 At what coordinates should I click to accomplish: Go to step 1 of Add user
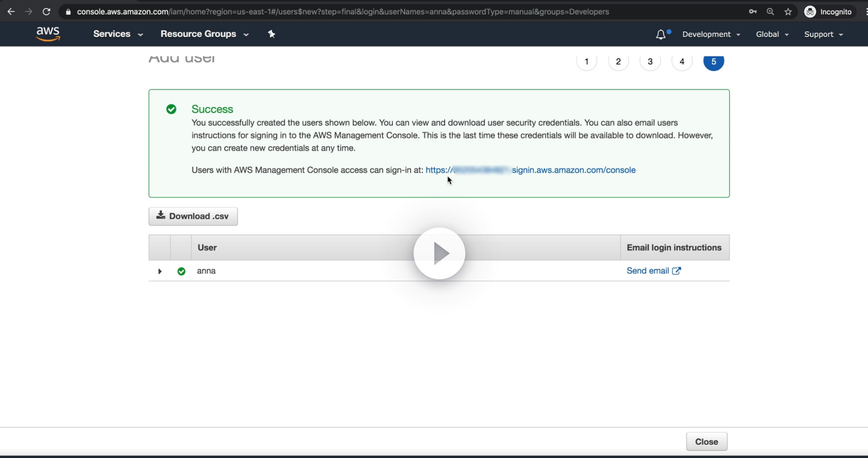587,61
